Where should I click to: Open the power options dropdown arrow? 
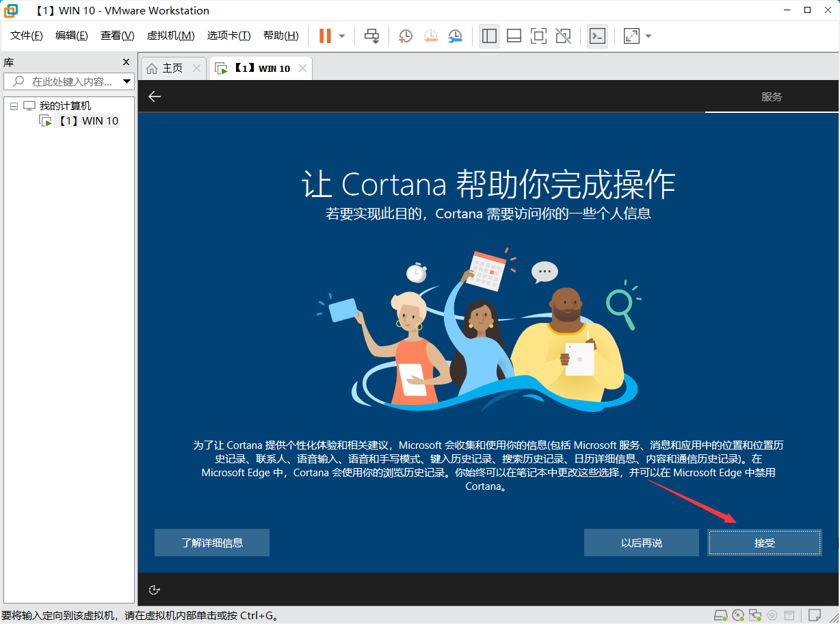342,36
